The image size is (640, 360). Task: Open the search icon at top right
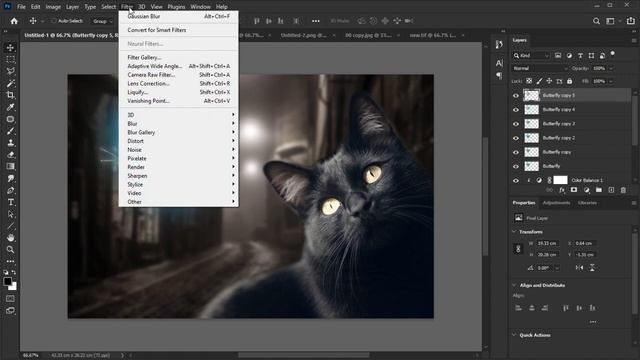pos(596,21)
